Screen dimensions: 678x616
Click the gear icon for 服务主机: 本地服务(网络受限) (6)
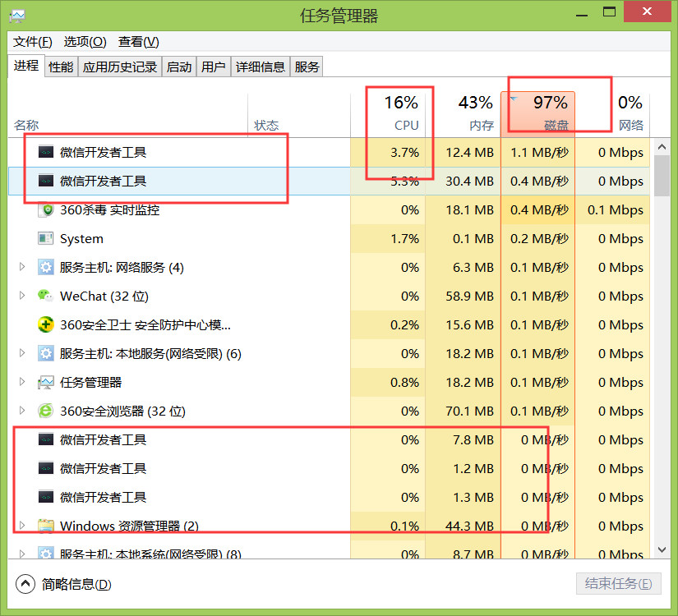[46, 354]
